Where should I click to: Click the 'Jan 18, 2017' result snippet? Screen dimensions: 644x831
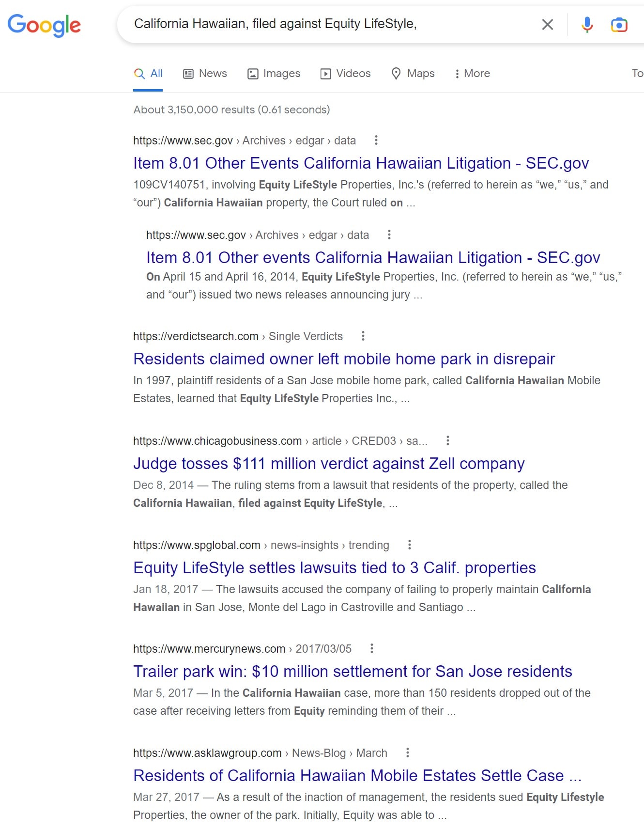pyautogui.click(x=362, y=598)
